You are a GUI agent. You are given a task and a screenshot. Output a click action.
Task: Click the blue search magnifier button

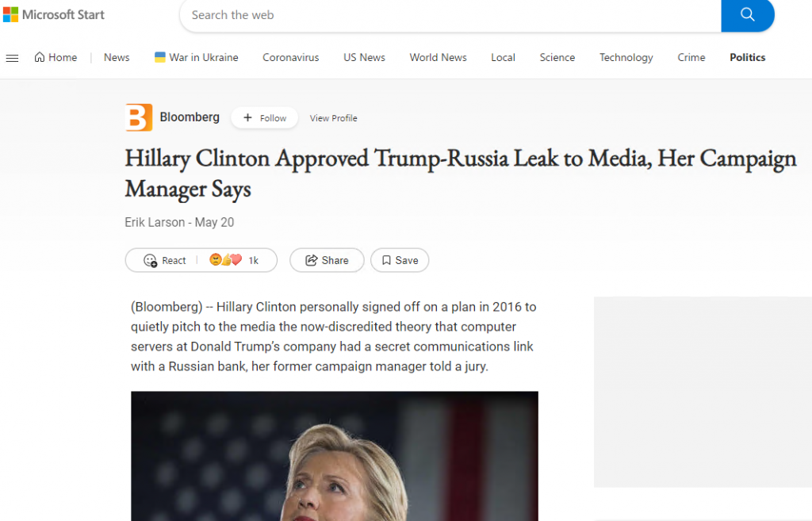(x=747, y=15)
